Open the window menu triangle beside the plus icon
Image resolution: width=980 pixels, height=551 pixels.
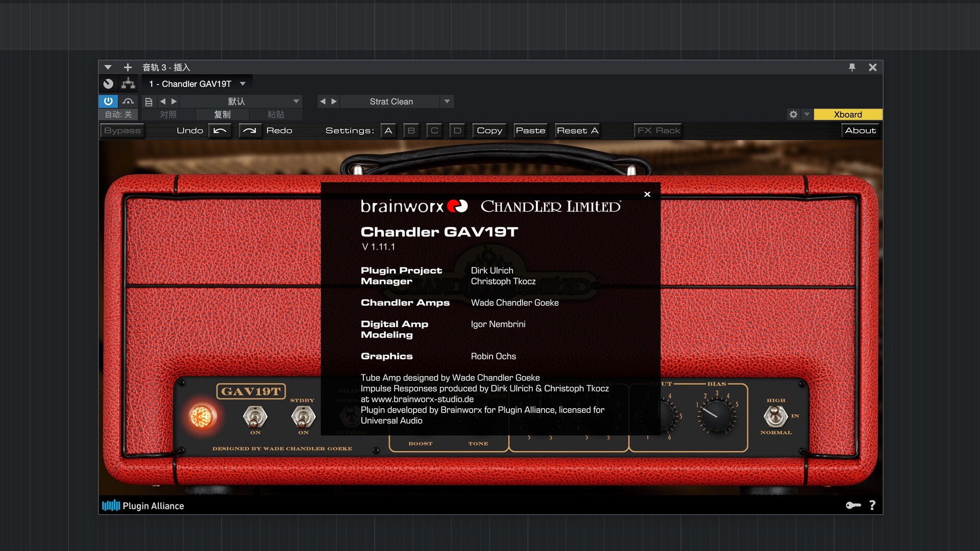click(x=108, y=67)
